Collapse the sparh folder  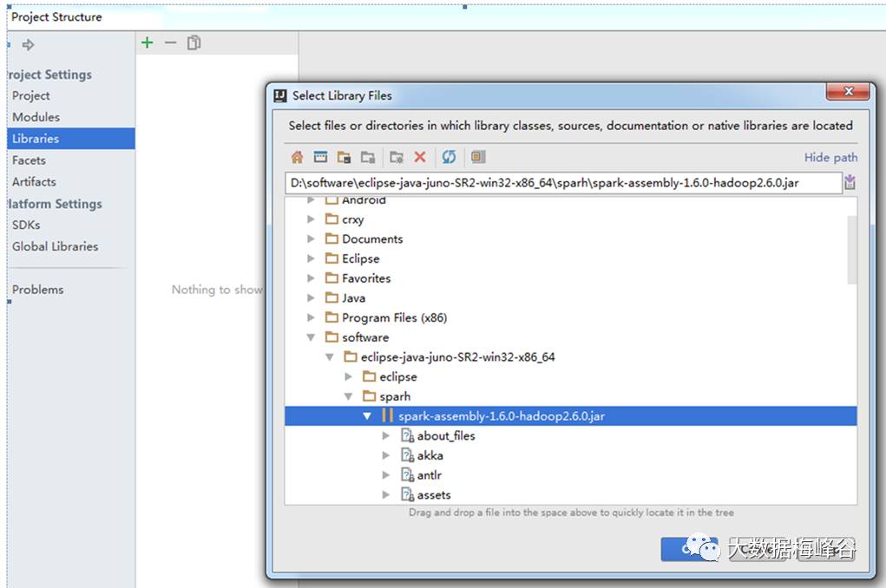pyautogui.click(x=349, y=396)
